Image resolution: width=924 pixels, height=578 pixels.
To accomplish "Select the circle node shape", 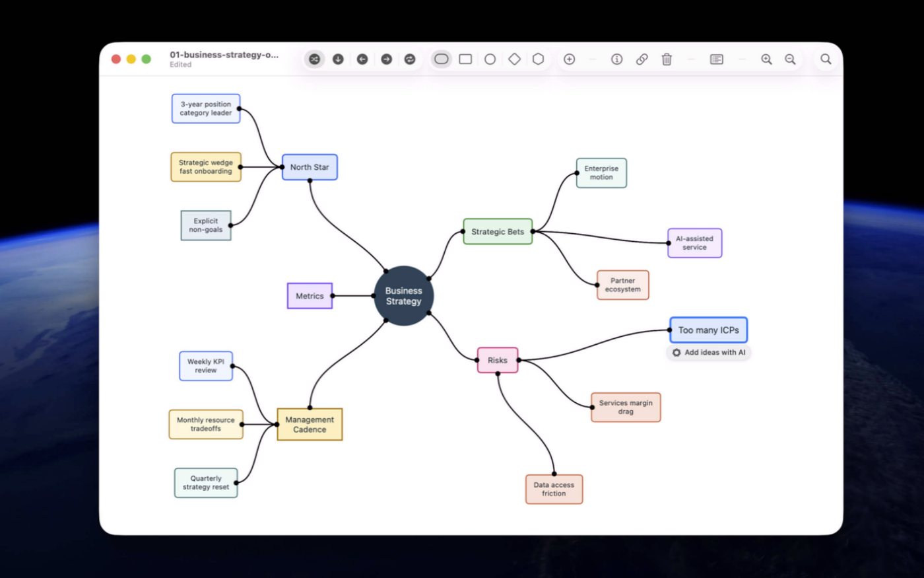I will point(490,59).
